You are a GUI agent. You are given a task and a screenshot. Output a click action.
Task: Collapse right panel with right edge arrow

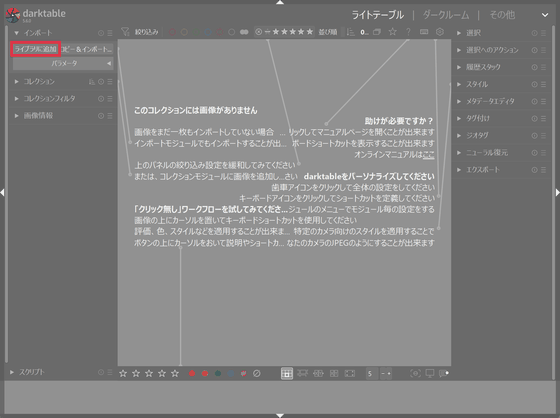[x=558, y=192]
